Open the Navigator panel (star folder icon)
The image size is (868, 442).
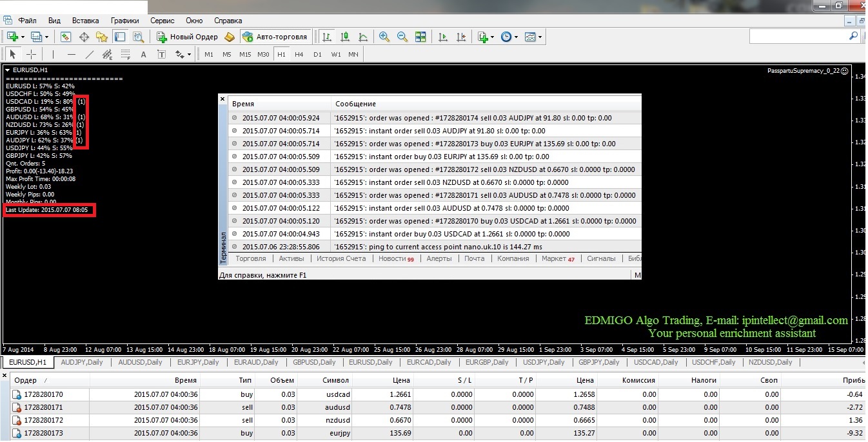pos(101,37)
